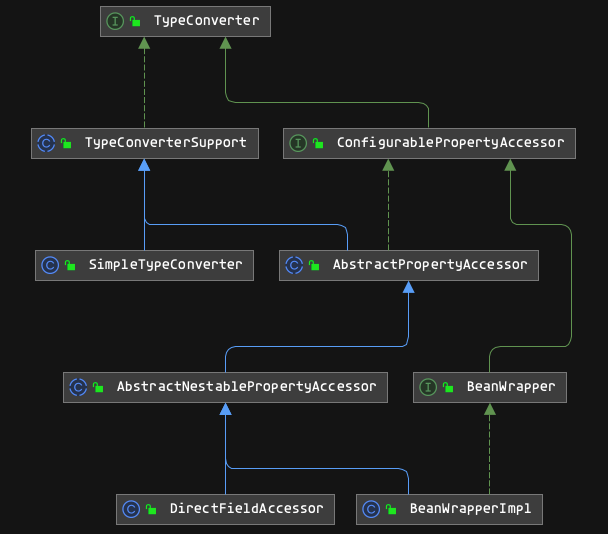
Task: Select the DirectFieldAccessor node label
Action: [x=246, y=509]
